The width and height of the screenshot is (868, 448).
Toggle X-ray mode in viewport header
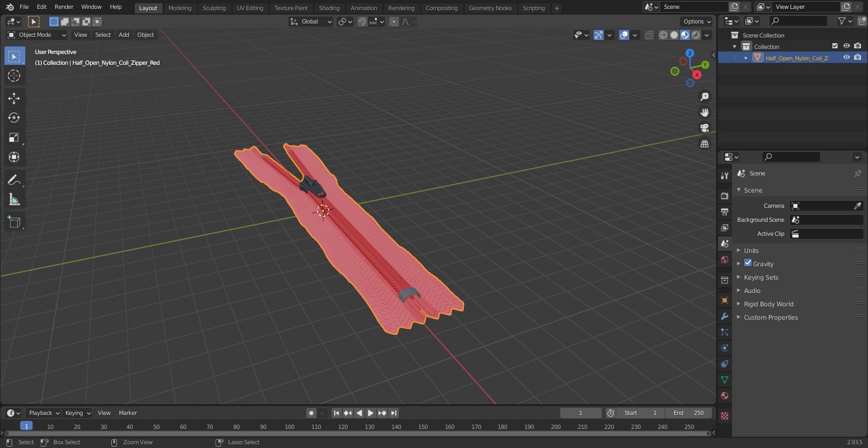649,35
